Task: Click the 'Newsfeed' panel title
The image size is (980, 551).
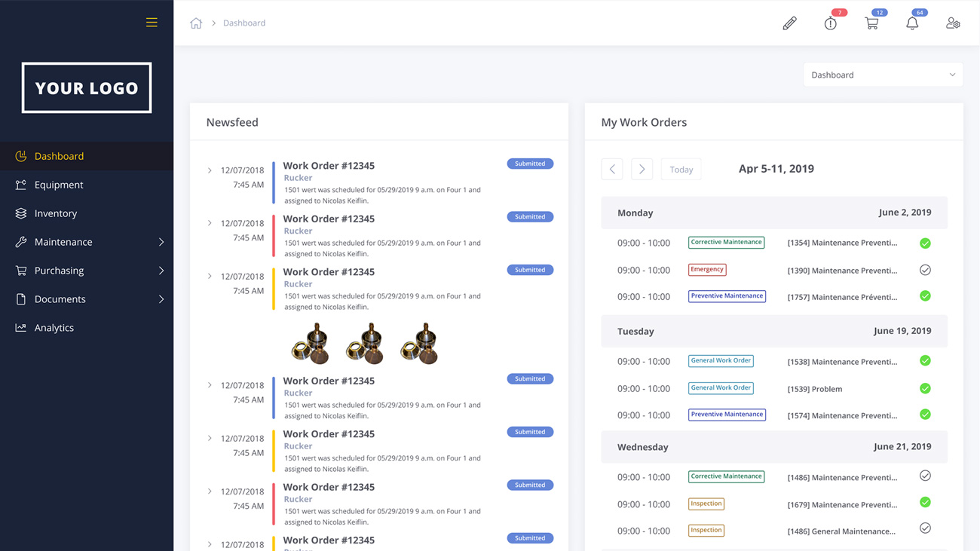Action: (232, 122)
